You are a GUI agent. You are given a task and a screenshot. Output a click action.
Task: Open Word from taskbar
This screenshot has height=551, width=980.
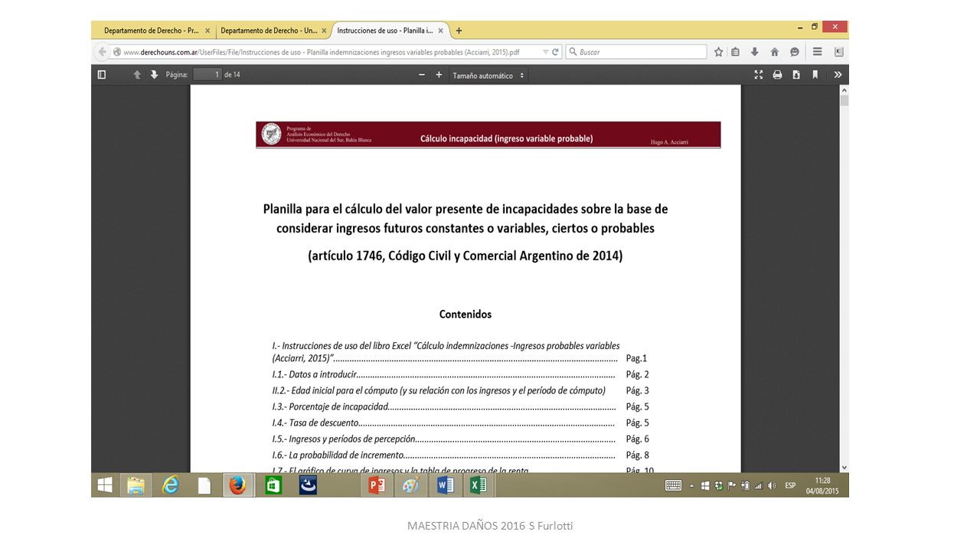(x=445, y=485)
